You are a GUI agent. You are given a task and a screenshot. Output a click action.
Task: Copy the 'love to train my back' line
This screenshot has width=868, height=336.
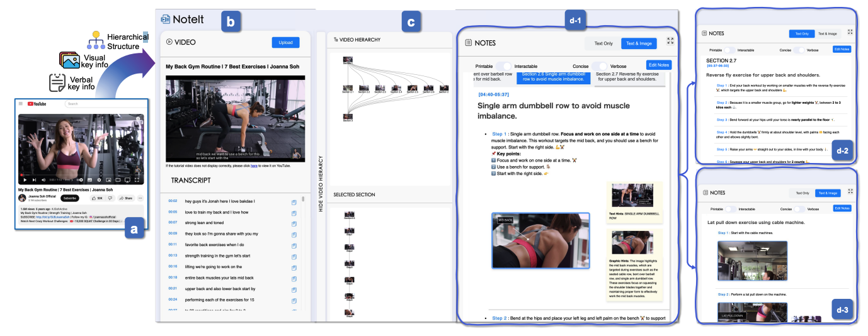[x=294, y=213]
